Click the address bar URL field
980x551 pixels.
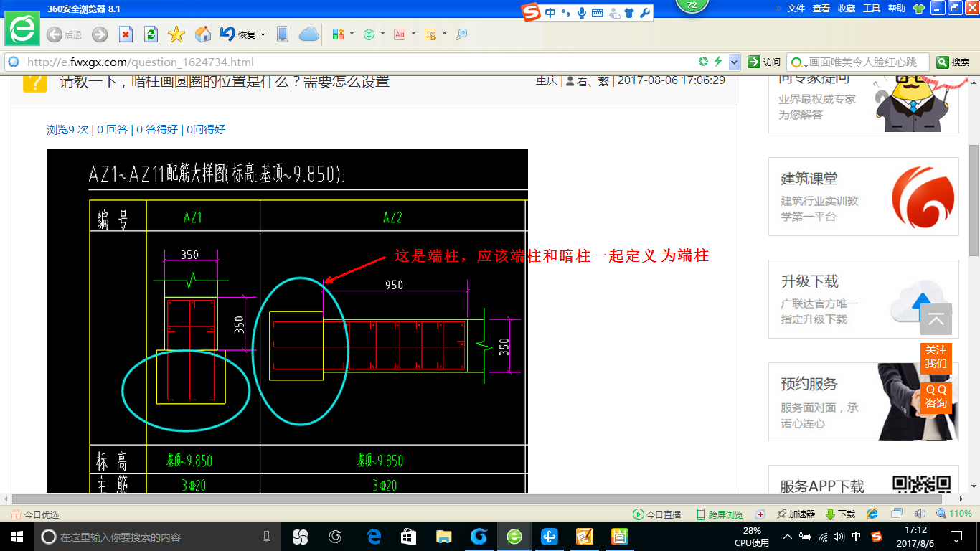point(359,62)
